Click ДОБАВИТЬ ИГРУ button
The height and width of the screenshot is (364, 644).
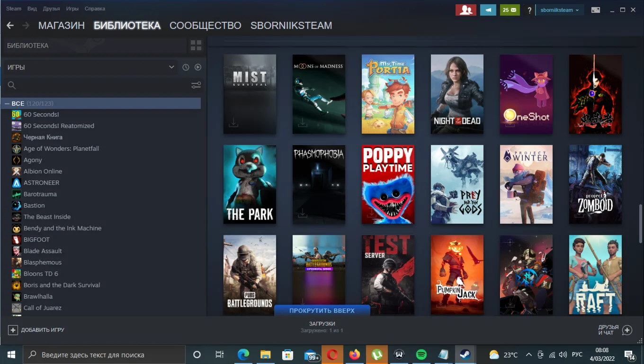pos(37,330)
